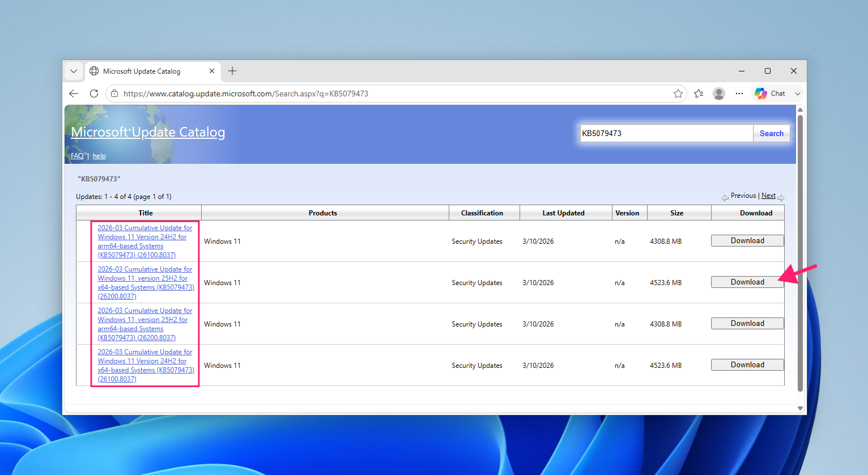Click the browser Back arrow
Image resolution: width=868 pixels, height=475 pixels.
pos(74,94)
